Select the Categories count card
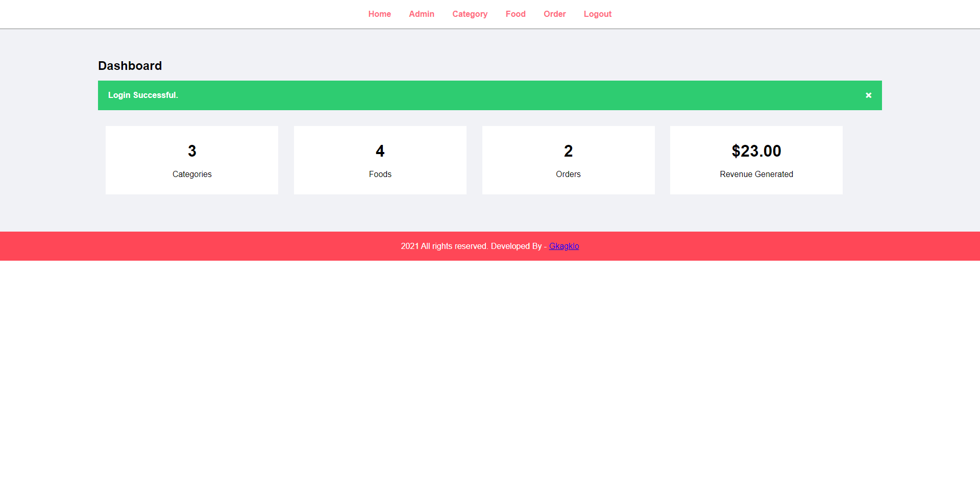 click(x=192, y=160)
